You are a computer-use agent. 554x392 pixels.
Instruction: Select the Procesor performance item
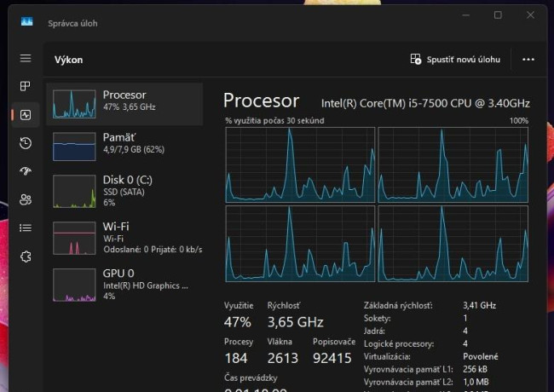(x=124, y=104)
